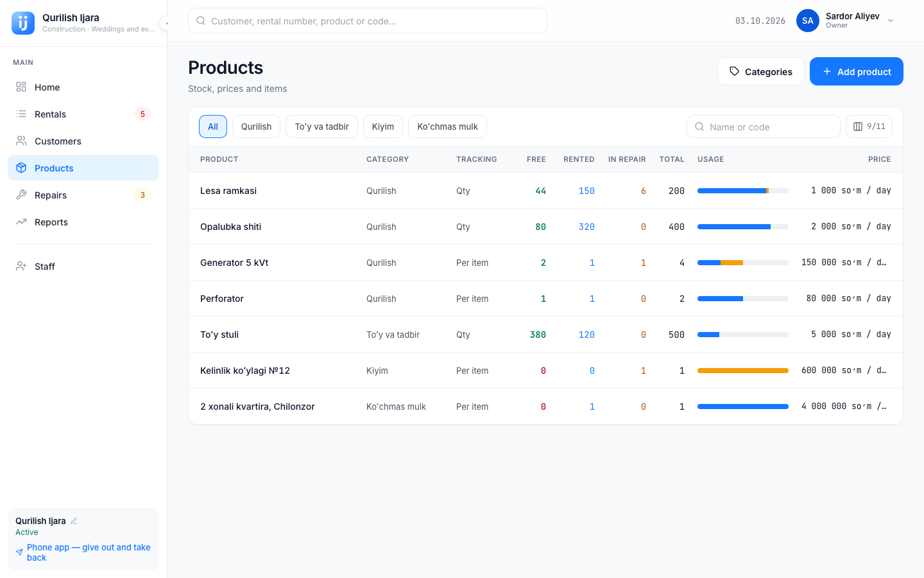
Task: Focus the global customer search field
Action: tap(368, 21)
